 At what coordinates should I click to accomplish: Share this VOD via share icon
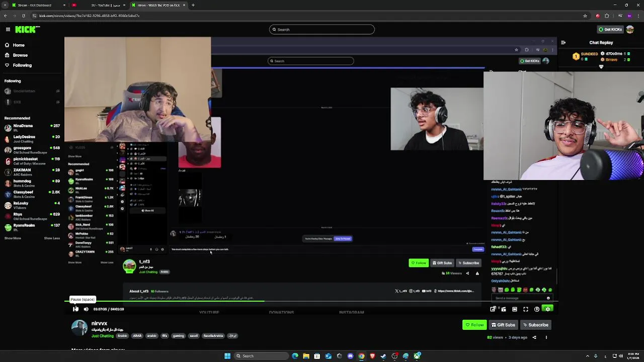pyautogui.click(x=534, y=337)
